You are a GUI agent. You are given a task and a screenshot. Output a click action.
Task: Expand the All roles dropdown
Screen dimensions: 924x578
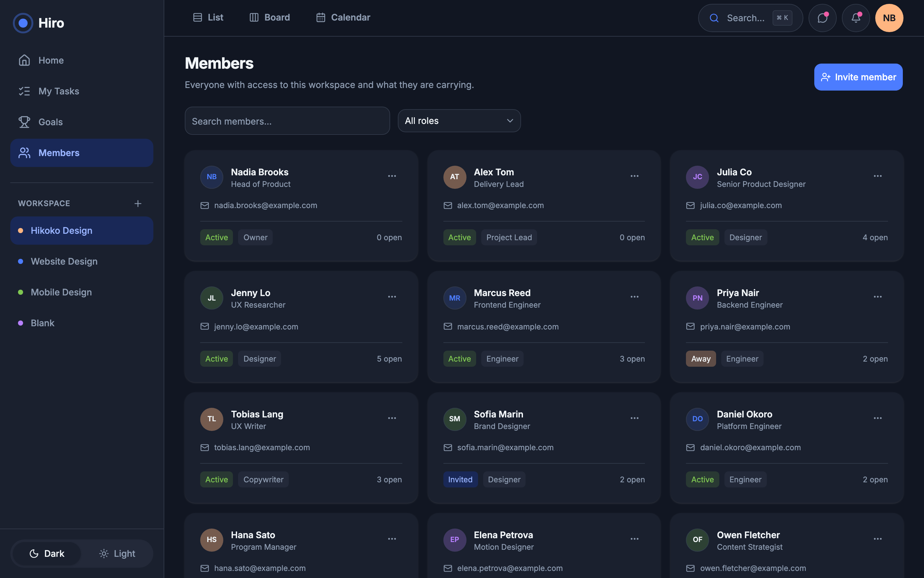click(459, 121)
